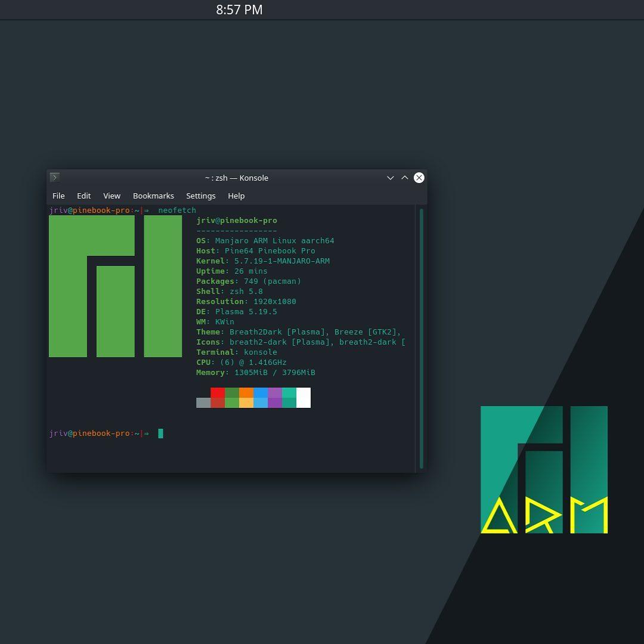Click the Konsole vertical scrollbar
Screen dimensions: 644x644
tap(422, 339)
